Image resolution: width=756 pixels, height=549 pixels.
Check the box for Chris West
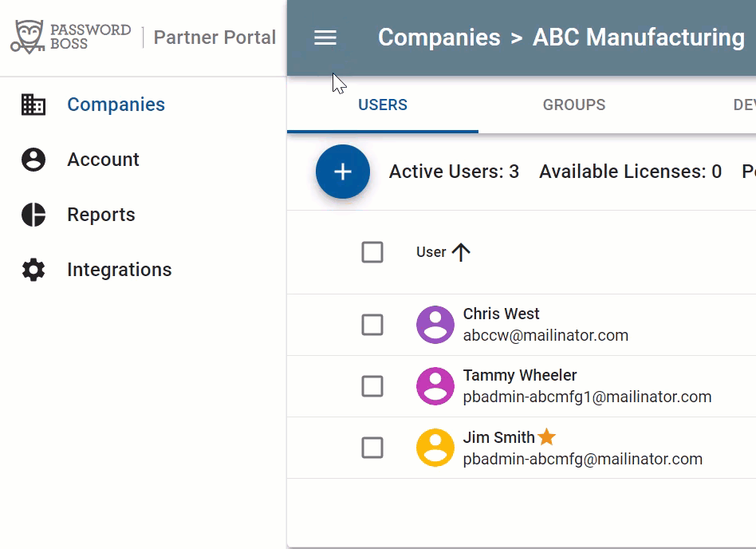click(372, 325)
